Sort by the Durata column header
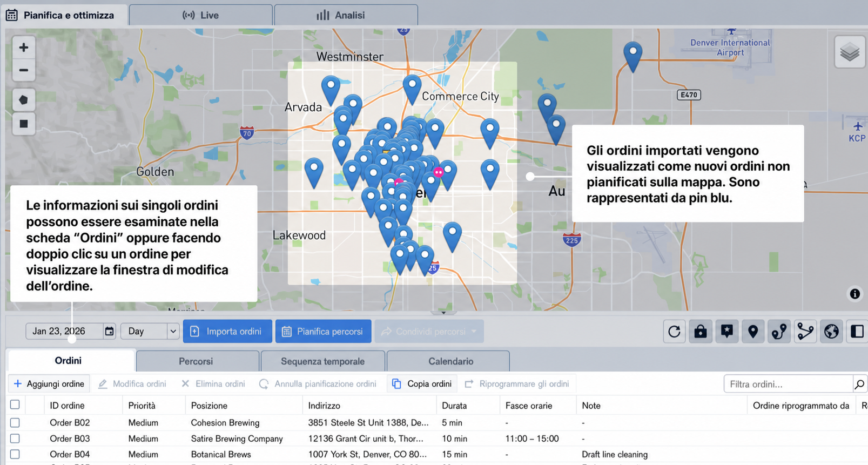Image resolution: width=868 pixels, height=465 pixels. [454, 406]
